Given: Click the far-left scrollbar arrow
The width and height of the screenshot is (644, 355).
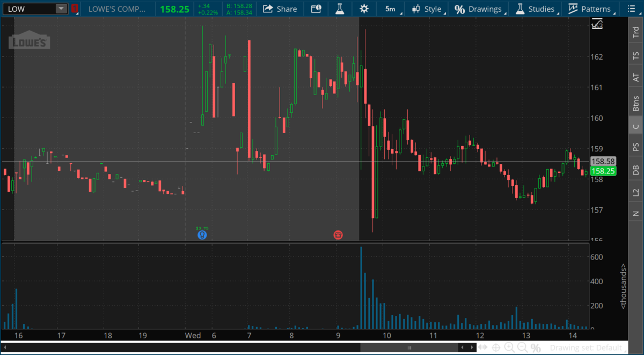Looking at the screenshot, I should (5, 348).
